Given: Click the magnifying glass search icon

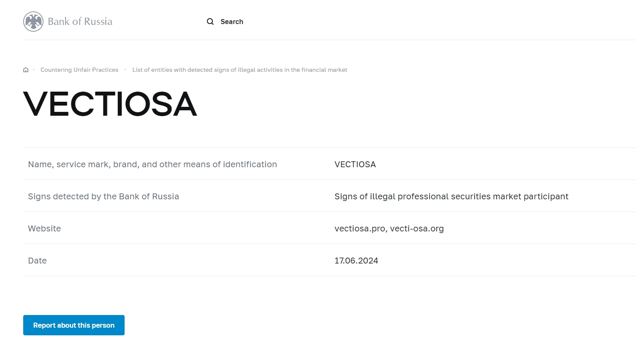Looking at the screenshot, I should (x=210, y=22).
